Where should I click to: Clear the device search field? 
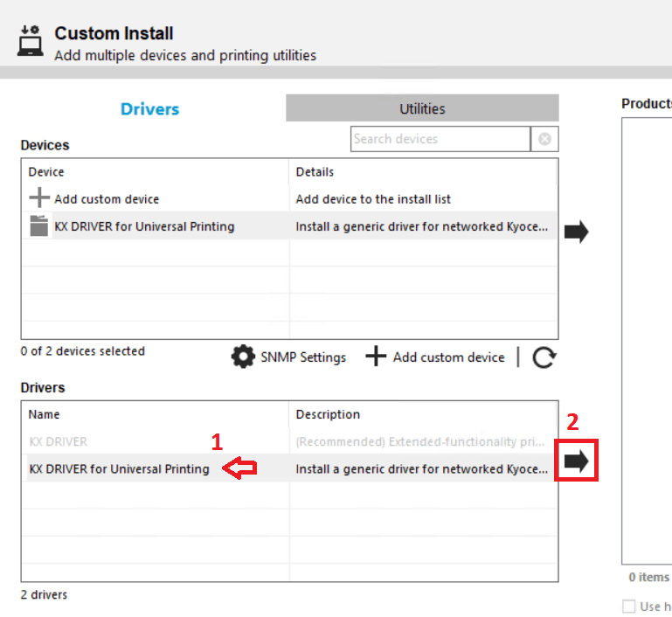(544, 139)
